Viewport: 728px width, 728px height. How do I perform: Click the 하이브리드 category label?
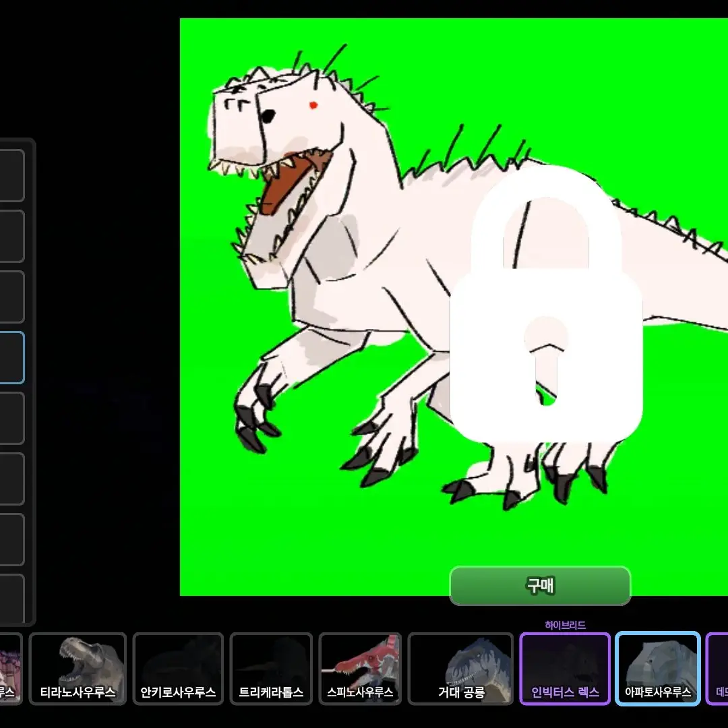[x=565, y=625]
